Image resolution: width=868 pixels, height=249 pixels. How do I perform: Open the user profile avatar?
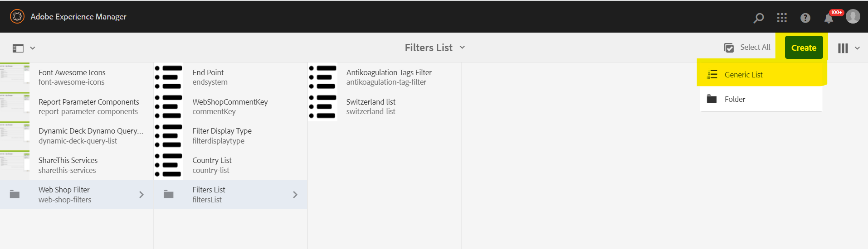coord(853,16)
